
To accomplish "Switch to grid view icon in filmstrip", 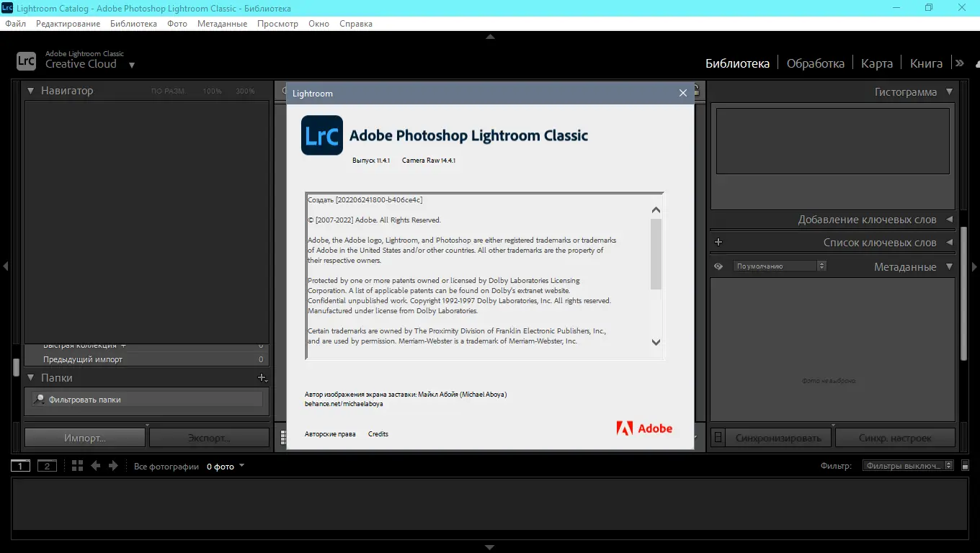I will coord(78,466).
